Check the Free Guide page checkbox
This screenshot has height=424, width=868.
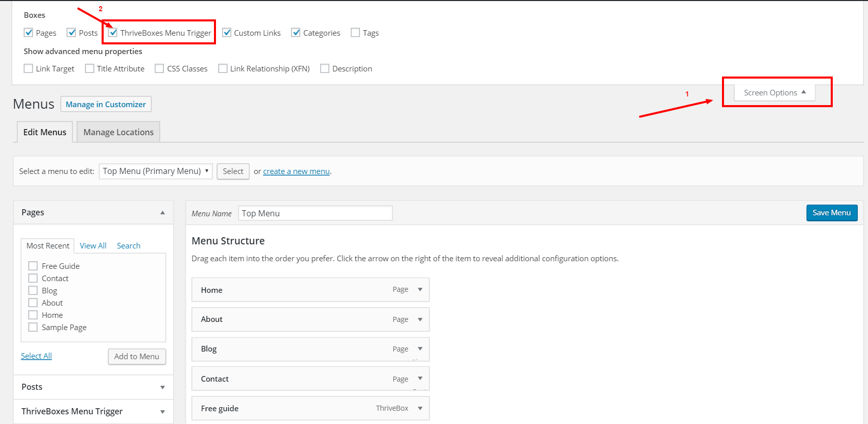pos(33,266)
